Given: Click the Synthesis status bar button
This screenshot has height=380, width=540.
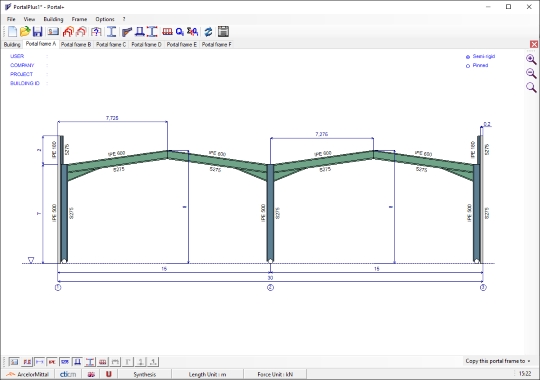Looking at the screenshot, I should pos(145,374).
